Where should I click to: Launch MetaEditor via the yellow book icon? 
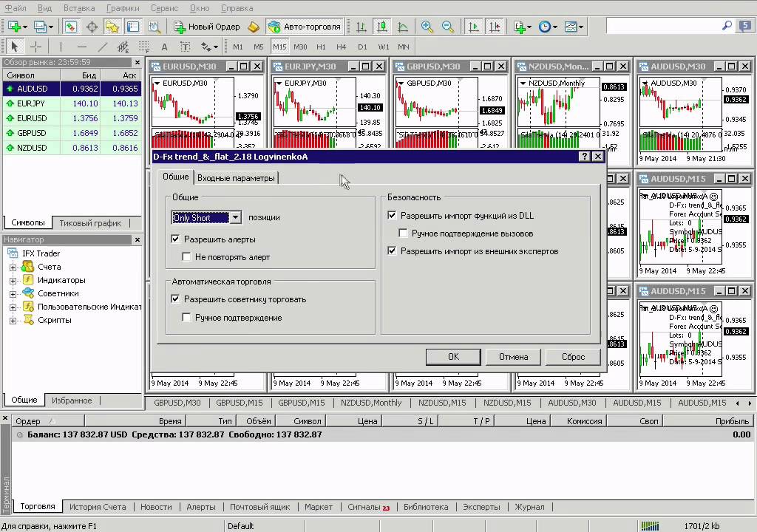[254, 27]
